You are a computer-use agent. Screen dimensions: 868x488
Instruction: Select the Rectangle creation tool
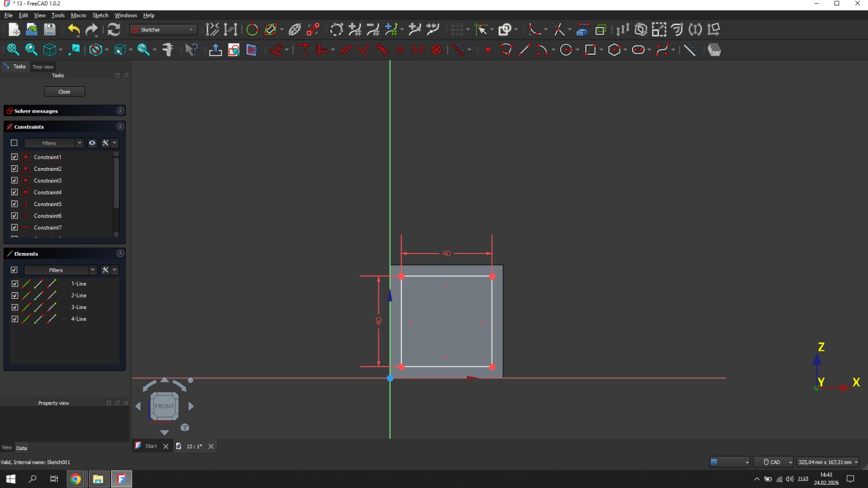click(591, 50)
